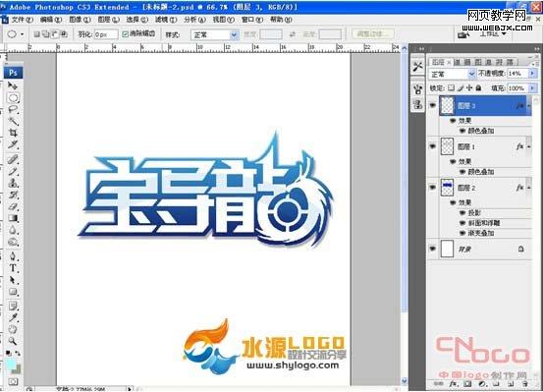Screen dimensions: 543x392
Task: Open the workspace dropdown
Action: coord(493,34)
